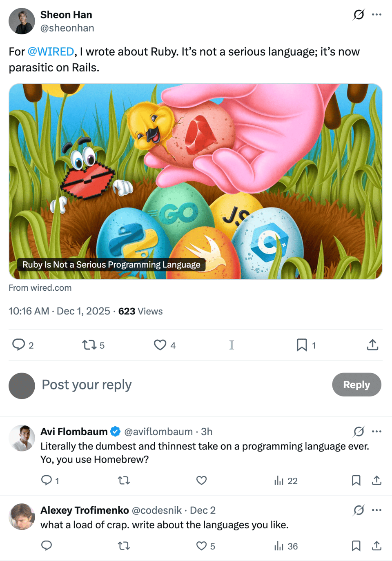The image size is (392, 561).
Task: Click Avi Flombaum's verified badge
Action: click(115, 431)
